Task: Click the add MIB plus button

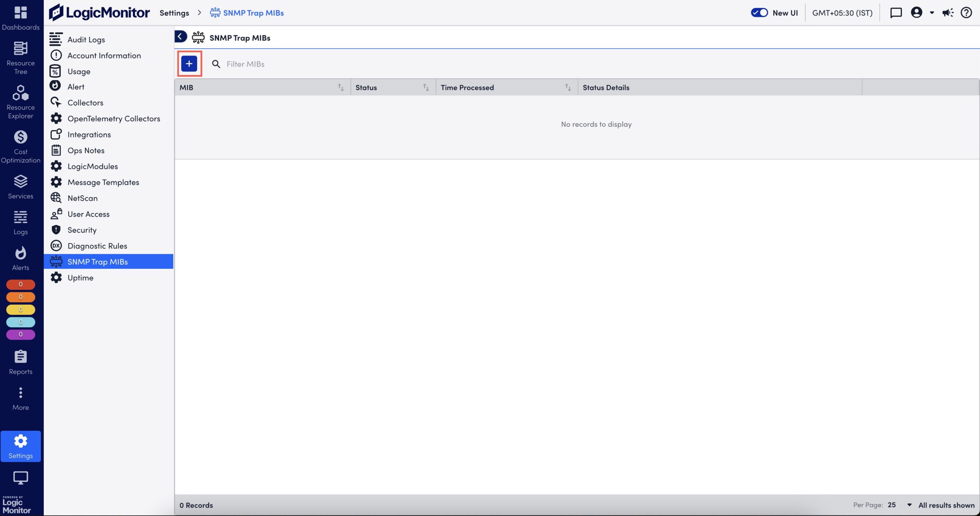Action: 189,64
